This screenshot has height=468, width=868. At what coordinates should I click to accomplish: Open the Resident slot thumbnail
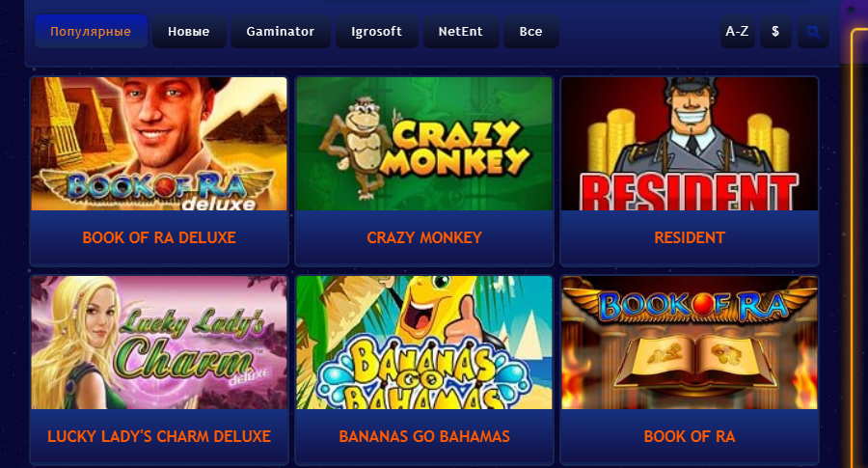point(690,144)
